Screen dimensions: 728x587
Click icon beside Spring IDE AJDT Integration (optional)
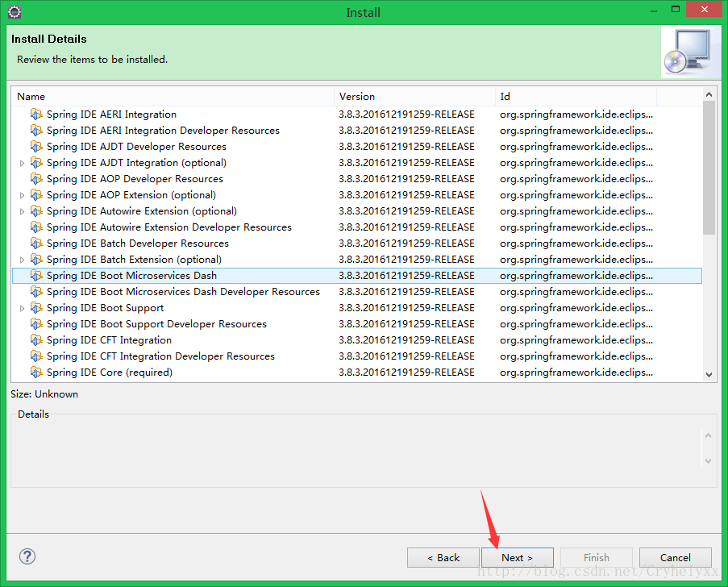[36, 163]
